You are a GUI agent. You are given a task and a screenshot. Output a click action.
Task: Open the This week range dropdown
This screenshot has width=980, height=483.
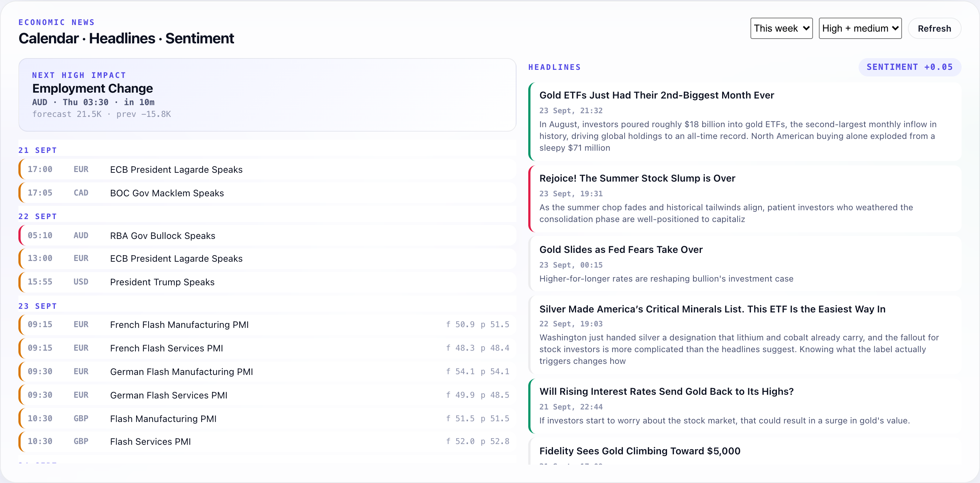coord(781,28)
